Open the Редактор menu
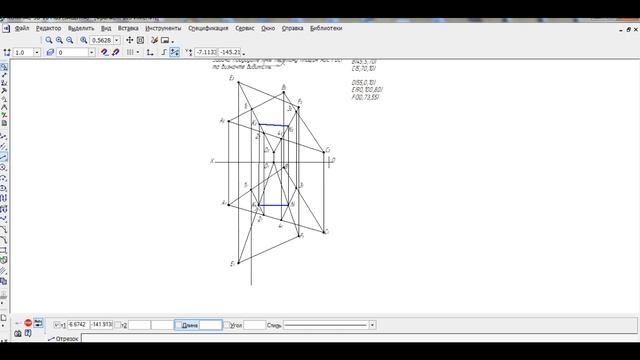Image resolution: width=640 pixels, height=360 pixels. pos(48,28)
